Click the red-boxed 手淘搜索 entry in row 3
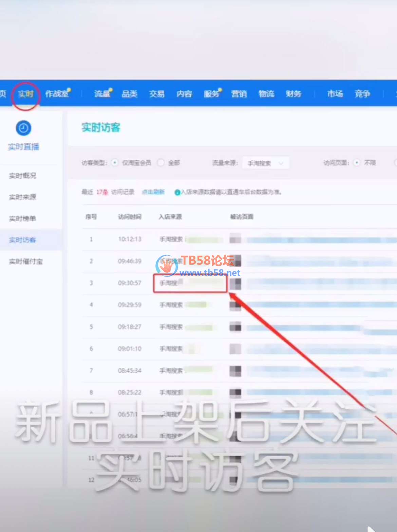 point(190,283)
